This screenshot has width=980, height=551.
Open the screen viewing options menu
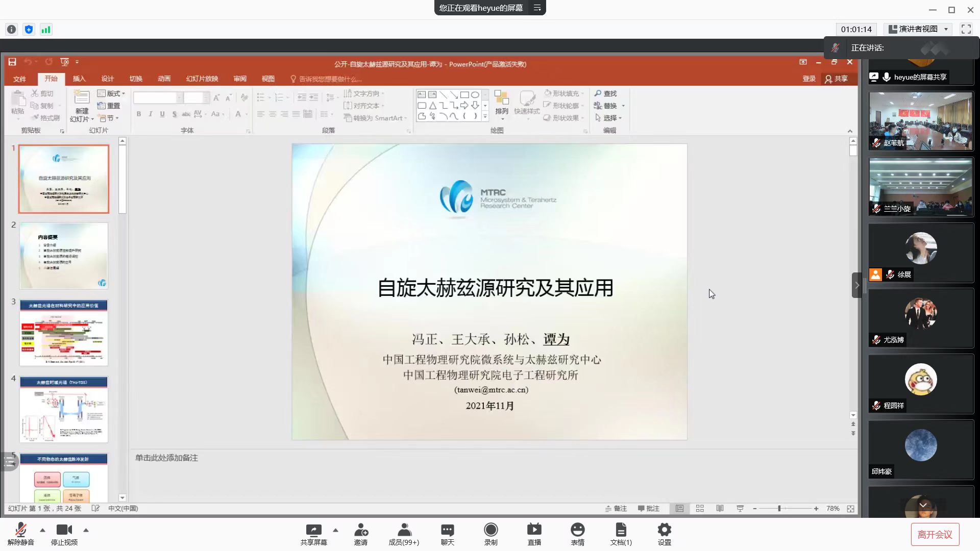537,8
